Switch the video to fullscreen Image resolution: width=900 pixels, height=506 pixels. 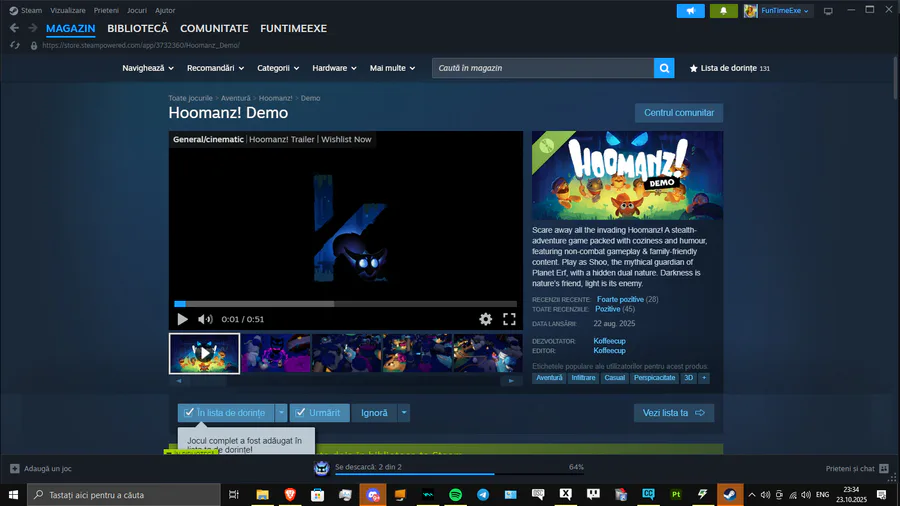coord(509,319)
